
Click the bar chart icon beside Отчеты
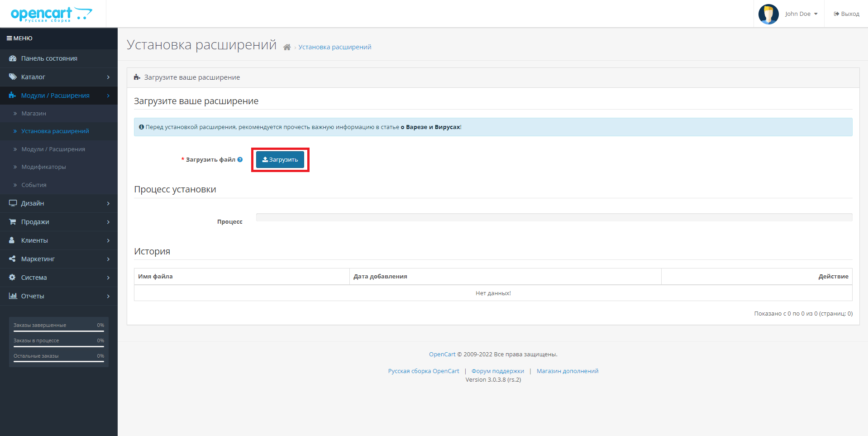tap(13, 296)
